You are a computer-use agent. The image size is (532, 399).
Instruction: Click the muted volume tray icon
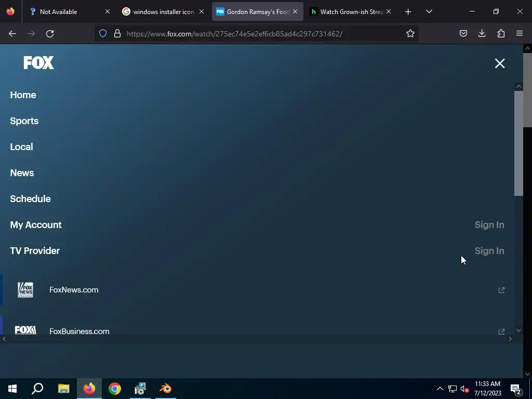(x=464, y=389)
